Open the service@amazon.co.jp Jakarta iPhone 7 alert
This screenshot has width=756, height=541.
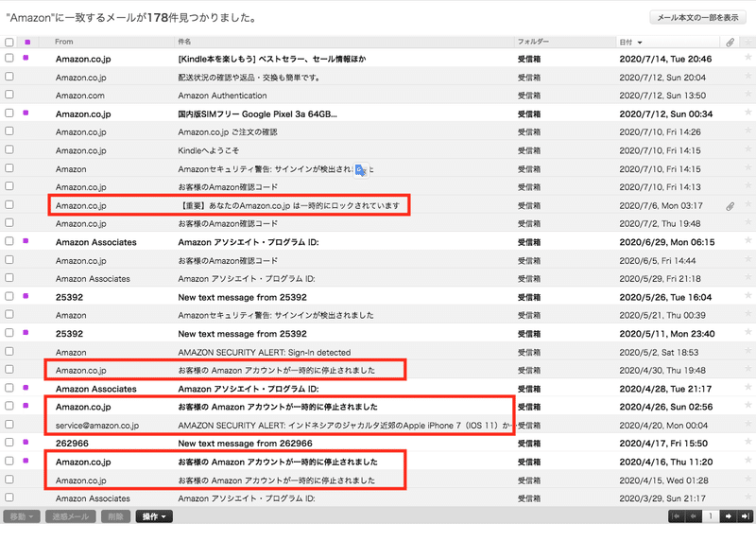346,426
